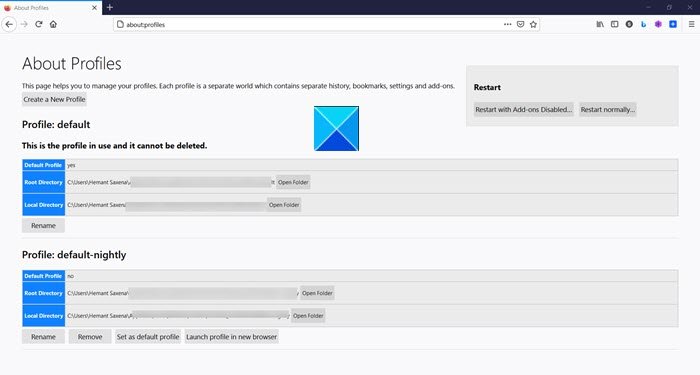The image size is (700, 375).
Task: Click the purple extension icon
Action: tap(658, 24)
